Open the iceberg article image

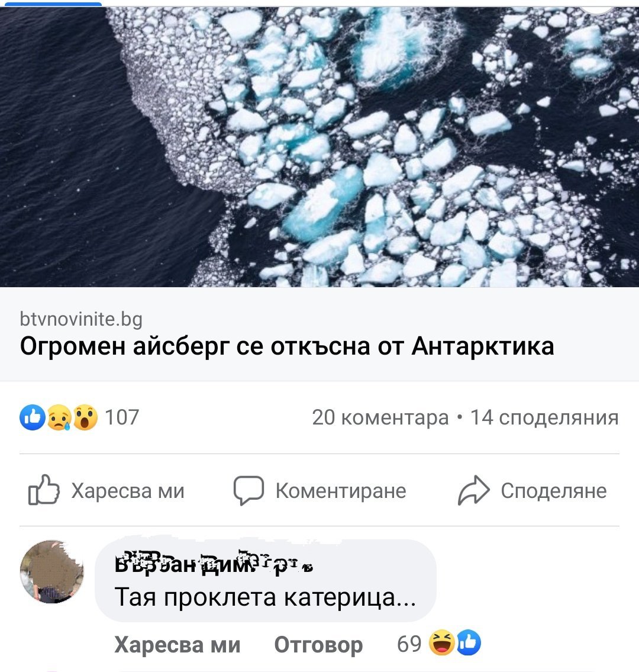pos(319,147)
